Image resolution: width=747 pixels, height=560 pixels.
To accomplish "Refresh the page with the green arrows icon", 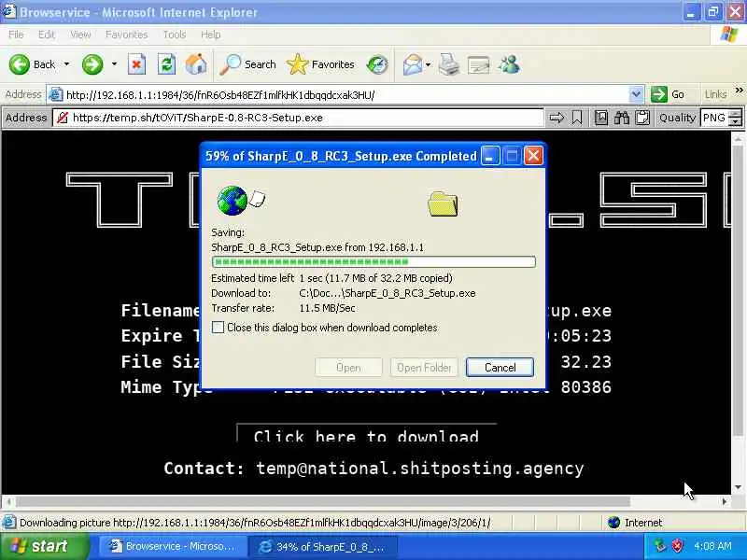I will 166,64.
